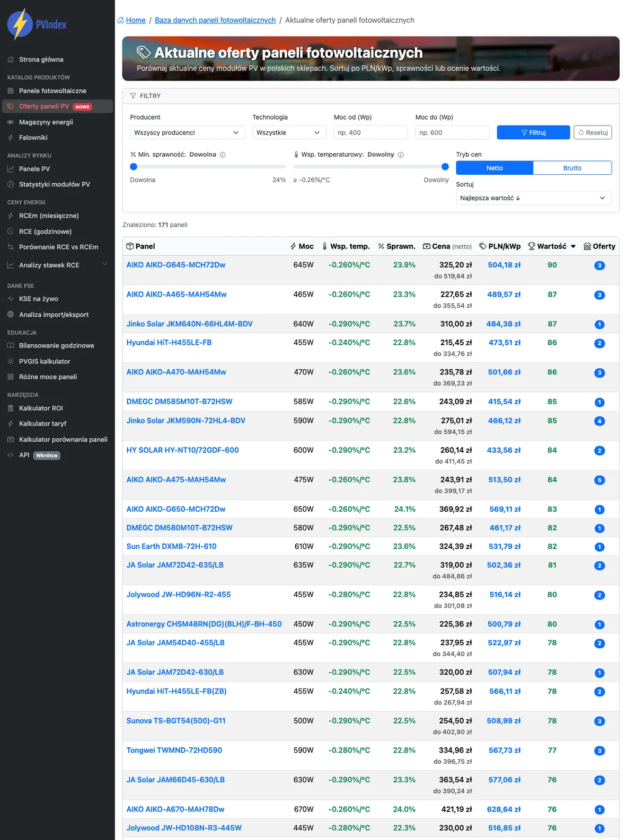Click the Wkrótce badge next to API
The image size is (636, 840).
[47, 455]
